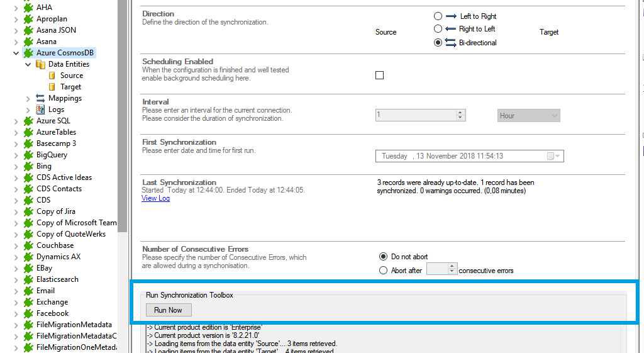Image resolution: width=644 pixels, height=353 pixels.
Task: Select Left to Right direction
Action: (x=438, y=16)
